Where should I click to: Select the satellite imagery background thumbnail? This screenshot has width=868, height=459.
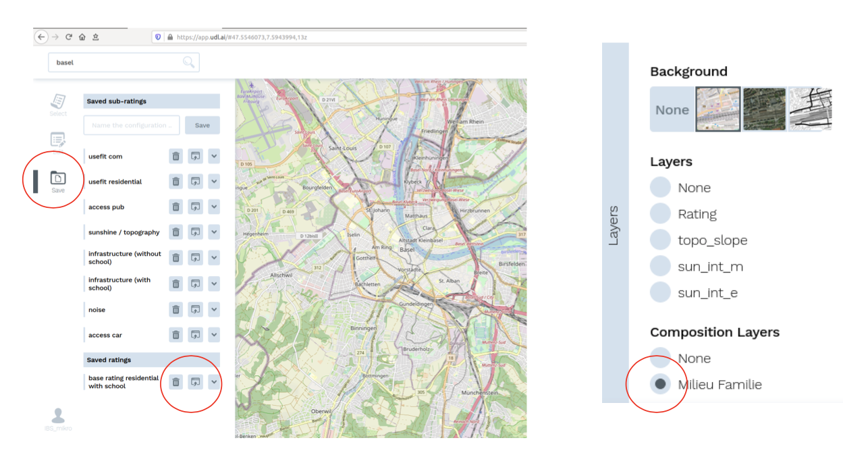click(764, 109)
